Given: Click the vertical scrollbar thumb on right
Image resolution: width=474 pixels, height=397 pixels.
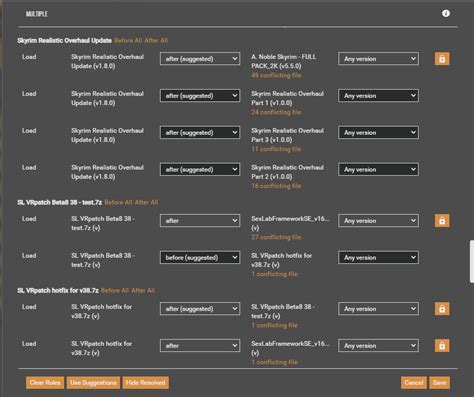Looking at the screenshot, I should (472, 262).
